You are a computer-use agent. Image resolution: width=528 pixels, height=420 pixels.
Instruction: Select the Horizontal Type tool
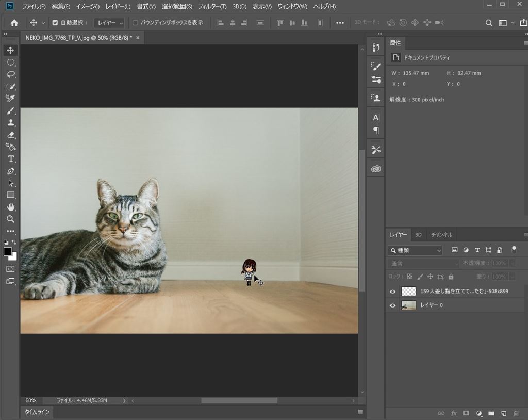click(x=10, y=159)
